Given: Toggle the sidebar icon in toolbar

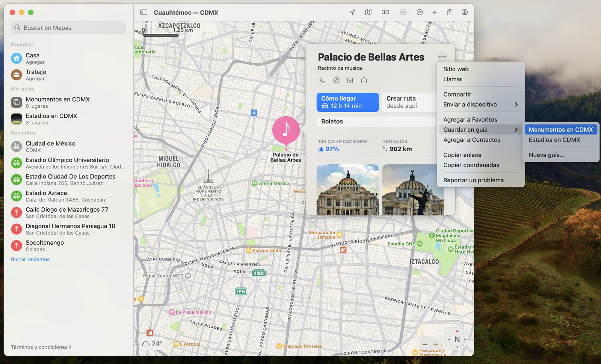Looking at the screenshot, I should click(x=143, y=12).
